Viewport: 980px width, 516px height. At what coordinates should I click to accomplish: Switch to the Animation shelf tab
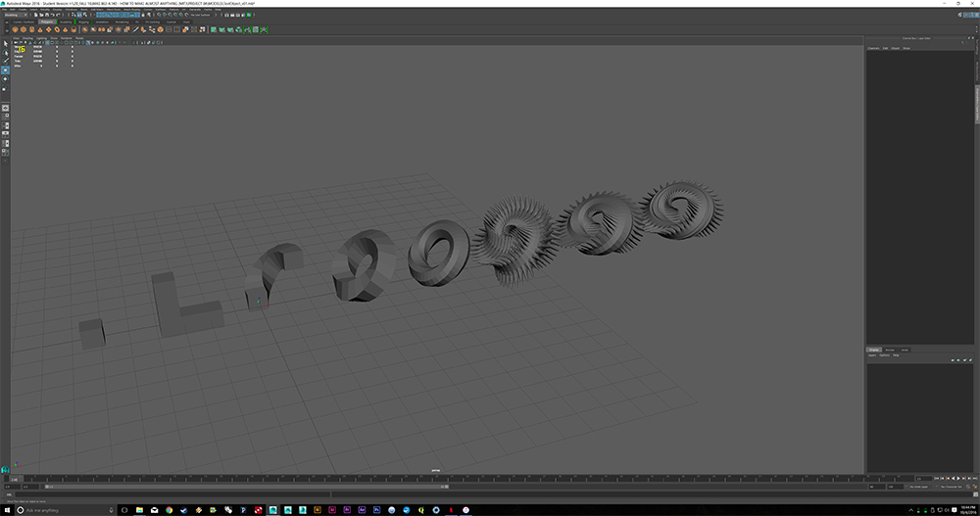(102, 22)
